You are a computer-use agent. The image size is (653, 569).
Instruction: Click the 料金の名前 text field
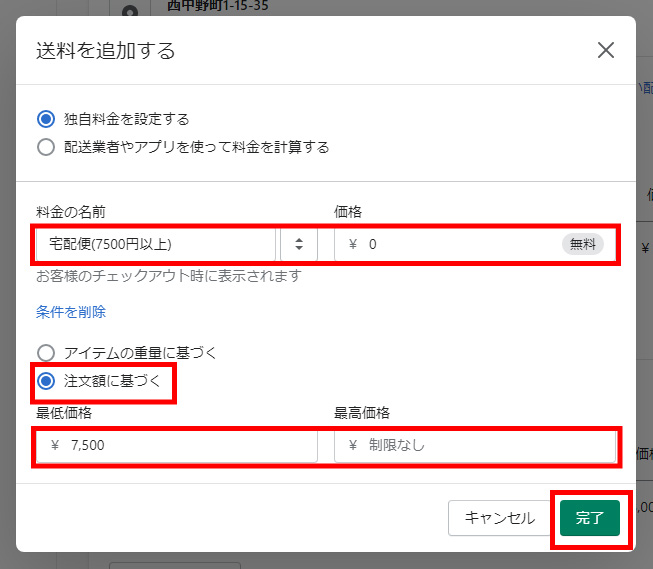point(156,244)
